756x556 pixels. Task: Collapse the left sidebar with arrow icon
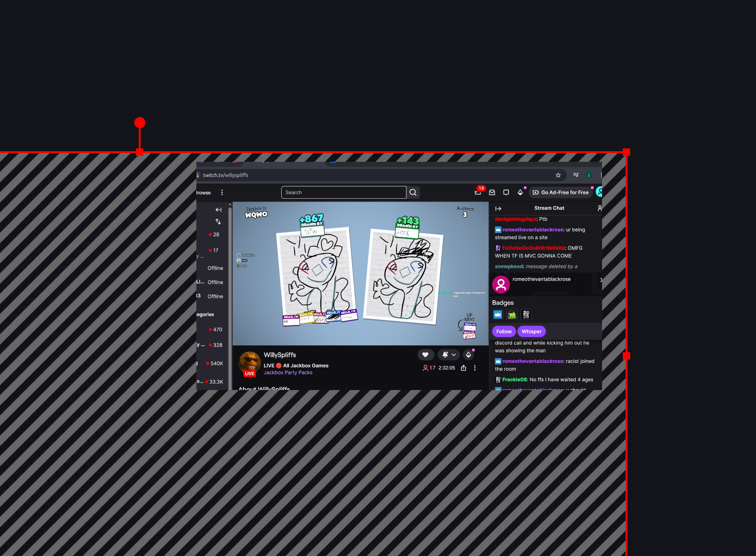(219, 210)
